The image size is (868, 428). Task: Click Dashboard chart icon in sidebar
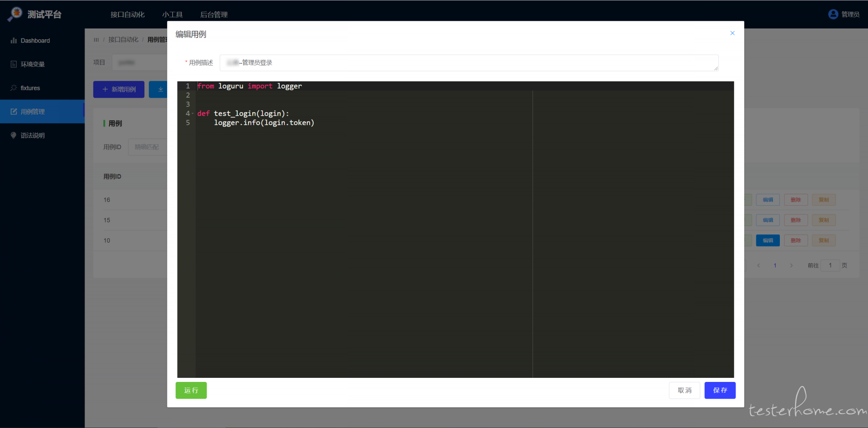[14, 41]
